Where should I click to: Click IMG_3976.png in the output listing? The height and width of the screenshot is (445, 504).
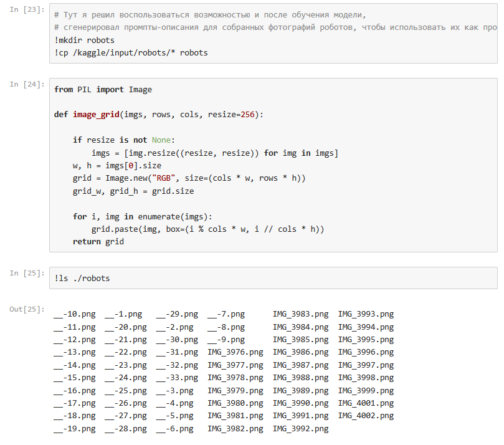(235, 352)
